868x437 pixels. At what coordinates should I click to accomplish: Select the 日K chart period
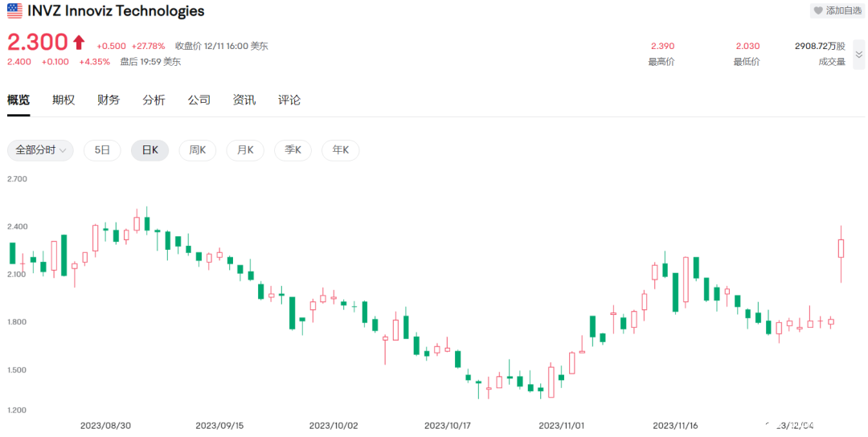coord(149,150)
